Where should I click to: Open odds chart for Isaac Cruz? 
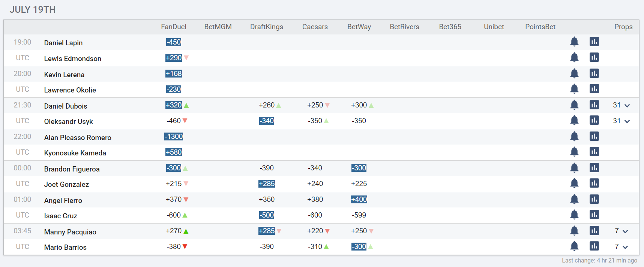tap(594, 215)
